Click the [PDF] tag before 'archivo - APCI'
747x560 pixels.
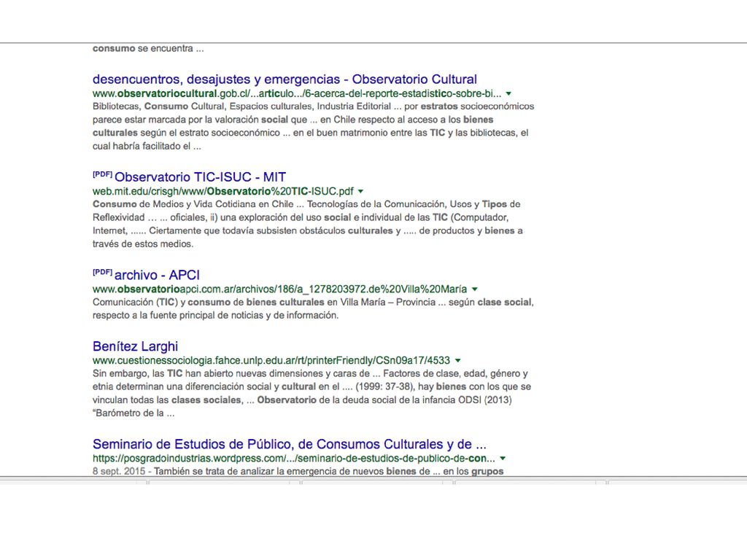click(102, 272)
